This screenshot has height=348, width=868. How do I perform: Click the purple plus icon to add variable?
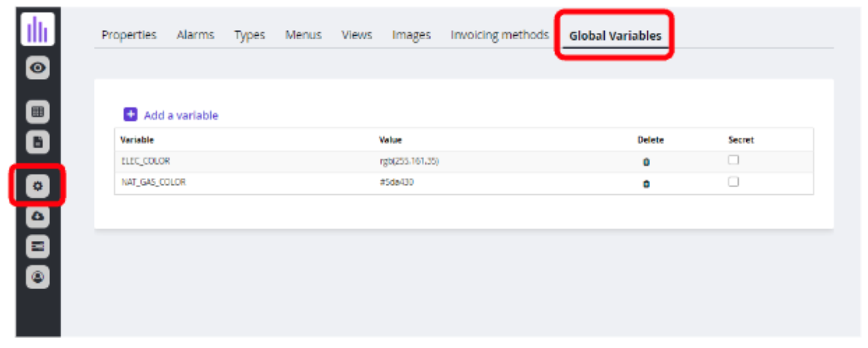[x=131, y=115]
